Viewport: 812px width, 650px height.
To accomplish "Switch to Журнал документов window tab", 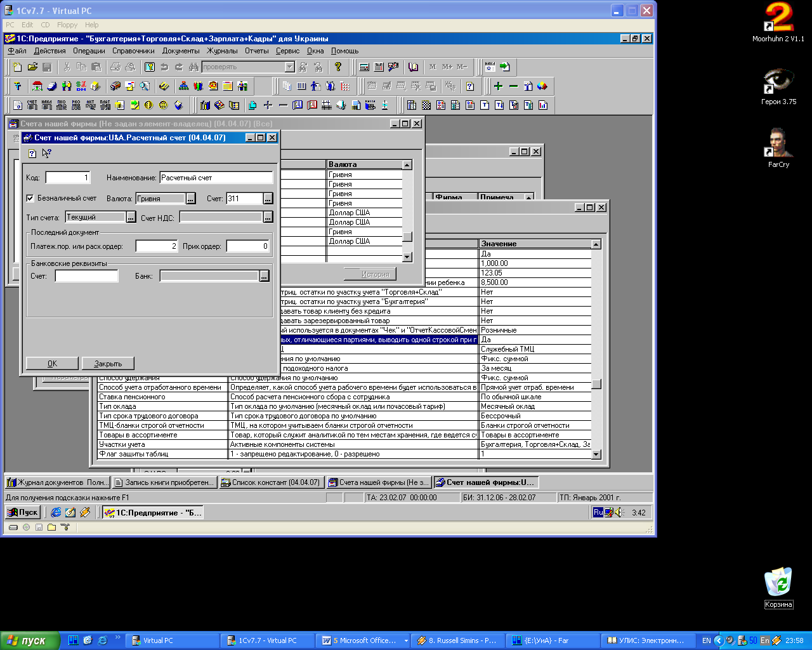I will point(58,482).
